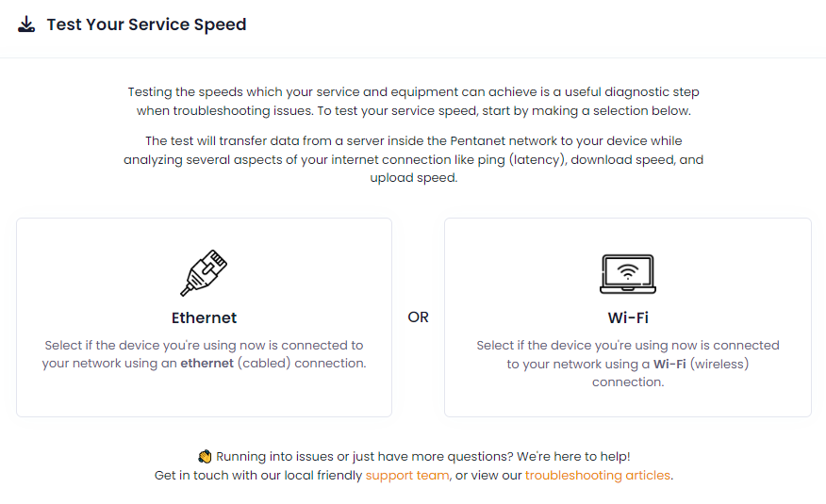
Task: Click the waving hand emoji
Action: click(205, 456)
